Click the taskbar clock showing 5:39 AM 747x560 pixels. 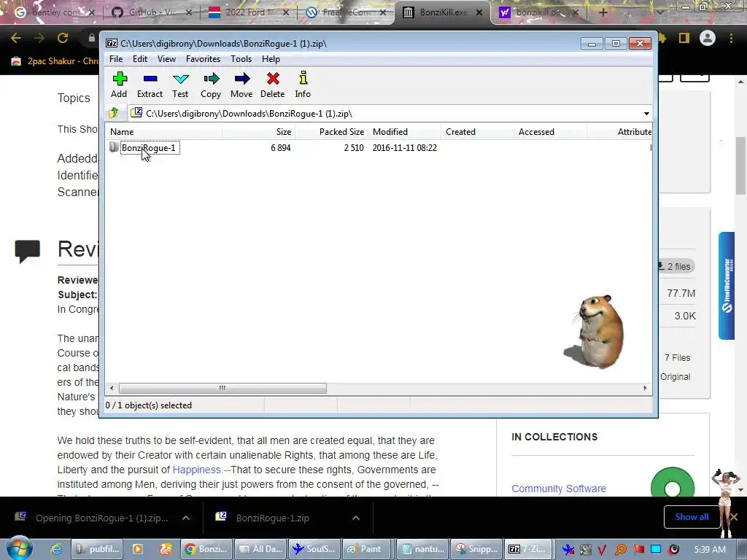pos(709,549)
